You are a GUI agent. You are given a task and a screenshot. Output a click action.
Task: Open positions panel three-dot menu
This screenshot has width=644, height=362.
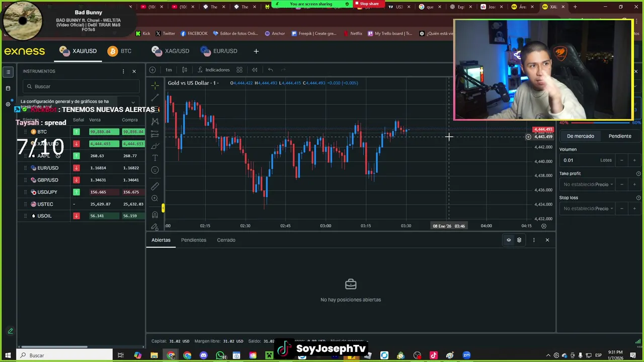pyautogui.click(x=534, y=240)
